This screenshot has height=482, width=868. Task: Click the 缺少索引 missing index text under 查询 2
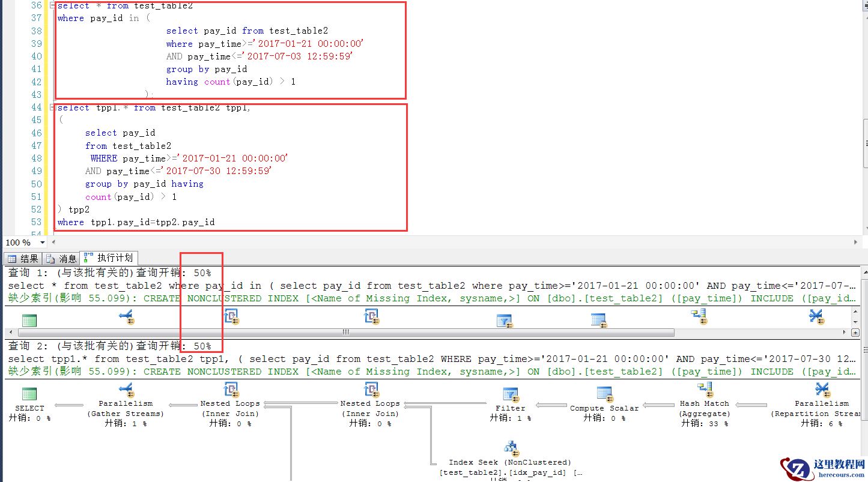432,372
